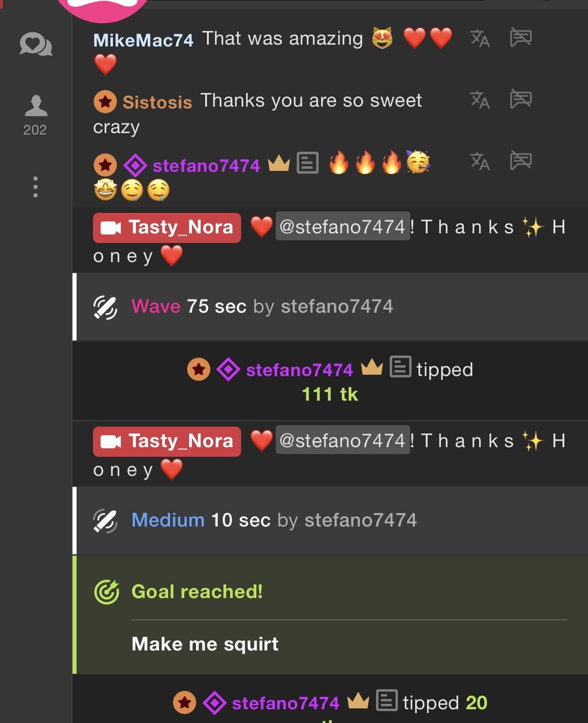Viewport: 588px width, 723px height.
Task: Translate MikeMac74's message
Action: [x=480, y=38]
